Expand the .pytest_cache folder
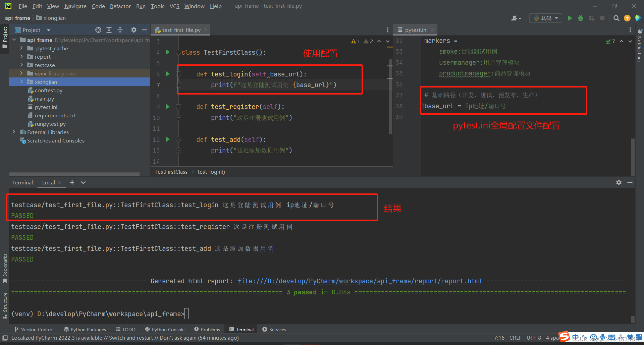Viewport: 644px width, 345px height. [21, 48]
